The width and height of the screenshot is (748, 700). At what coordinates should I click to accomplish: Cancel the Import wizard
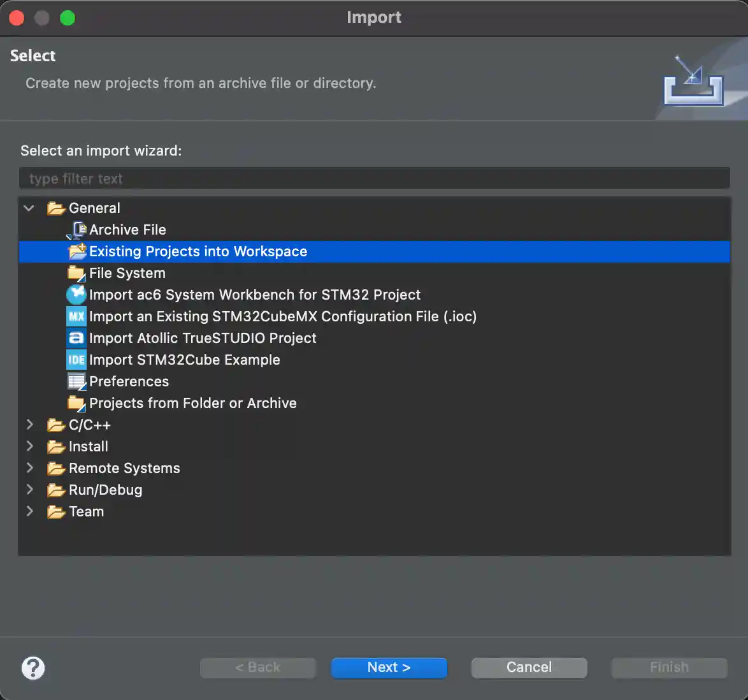click(x=529, y=667)
